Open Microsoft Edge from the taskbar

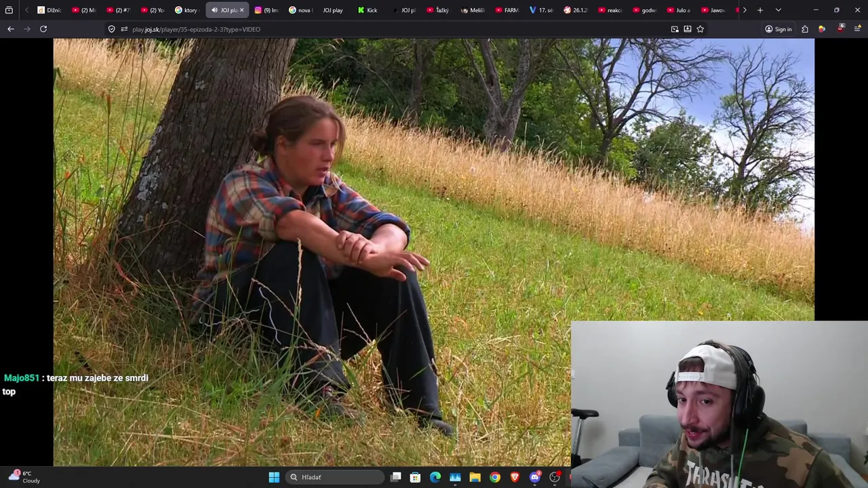coord(435,477)
